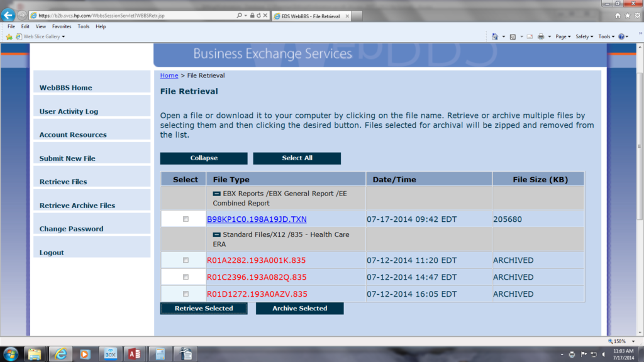Collapse the EBX Reports group
644x362 pixels.
coord(216,194)
